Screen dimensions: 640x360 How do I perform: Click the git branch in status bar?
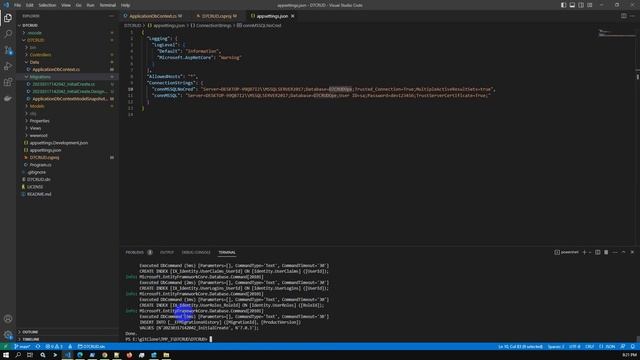[22, 347]
